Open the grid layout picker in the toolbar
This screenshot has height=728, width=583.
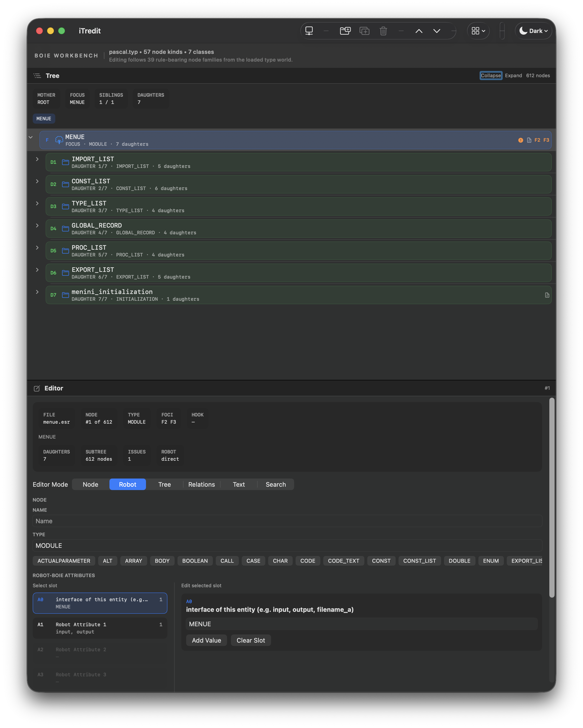(478, 31)
